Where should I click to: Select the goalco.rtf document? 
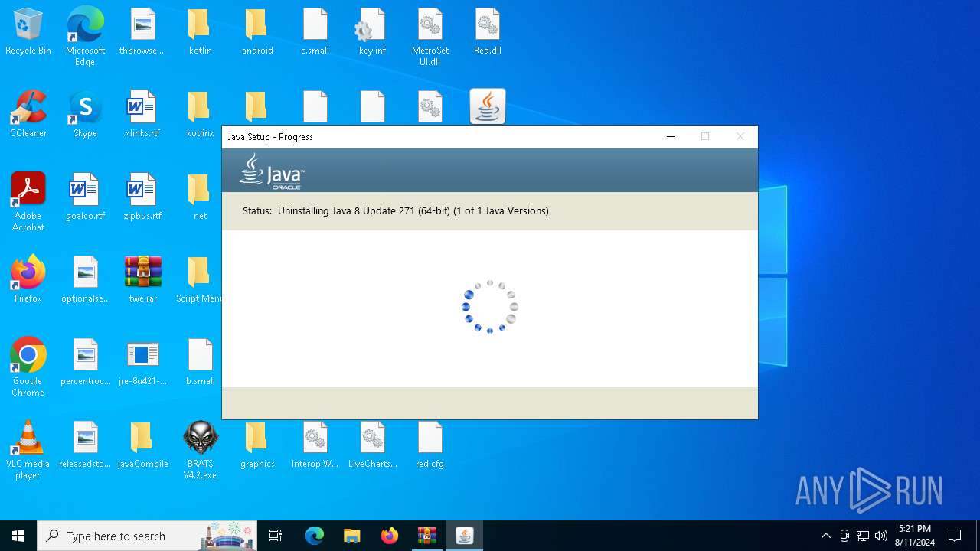coord(85,197)
